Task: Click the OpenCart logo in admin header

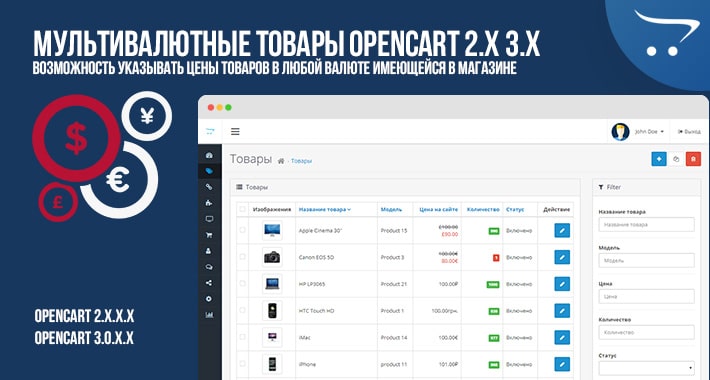Action: [x=210, y=131]
